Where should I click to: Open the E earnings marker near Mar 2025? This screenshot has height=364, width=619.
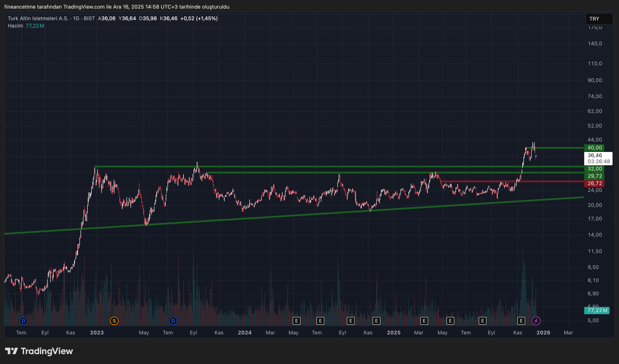point(424,321)
